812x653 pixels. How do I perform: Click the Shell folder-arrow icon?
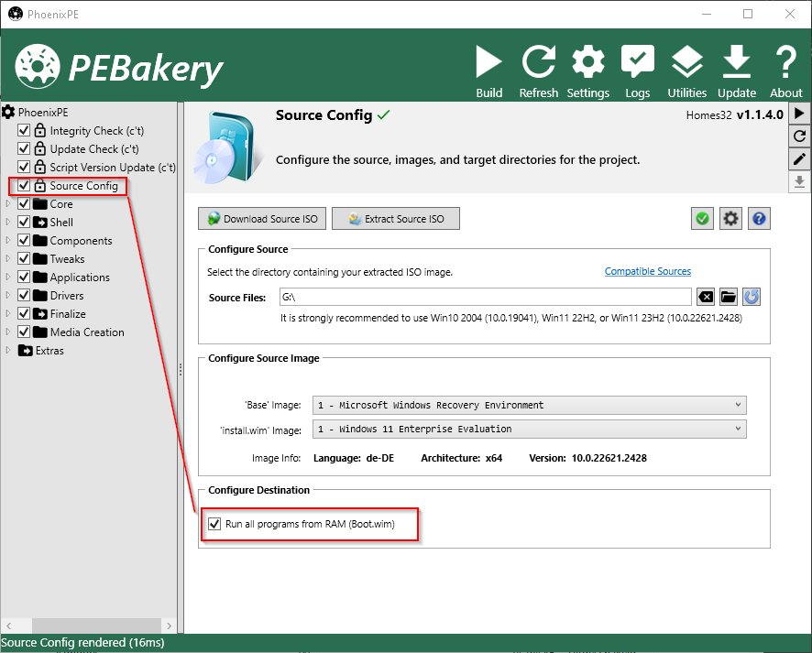click(x=40, y=222)
